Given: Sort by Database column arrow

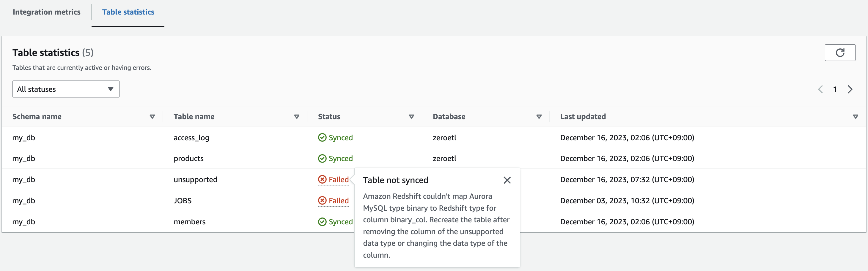Looking at the screenshot, I should (x=539, y=116).
